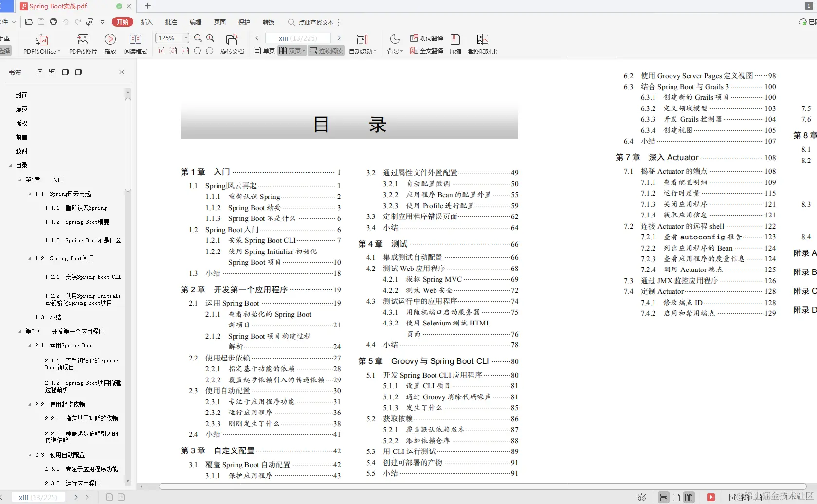The width and height of the screenshot is (817, 504).
Task: Select PDF转图片 to convert pages to images
Action: coord(82,44)
